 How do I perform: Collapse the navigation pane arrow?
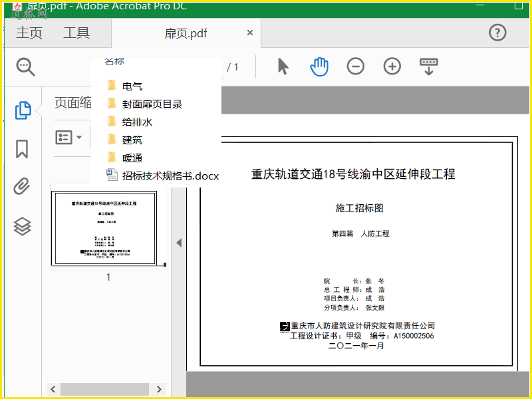[x=179, y=243]
